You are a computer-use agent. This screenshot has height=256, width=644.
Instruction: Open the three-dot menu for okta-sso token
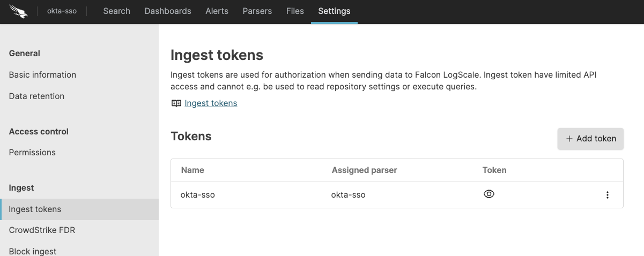[607, 195]
